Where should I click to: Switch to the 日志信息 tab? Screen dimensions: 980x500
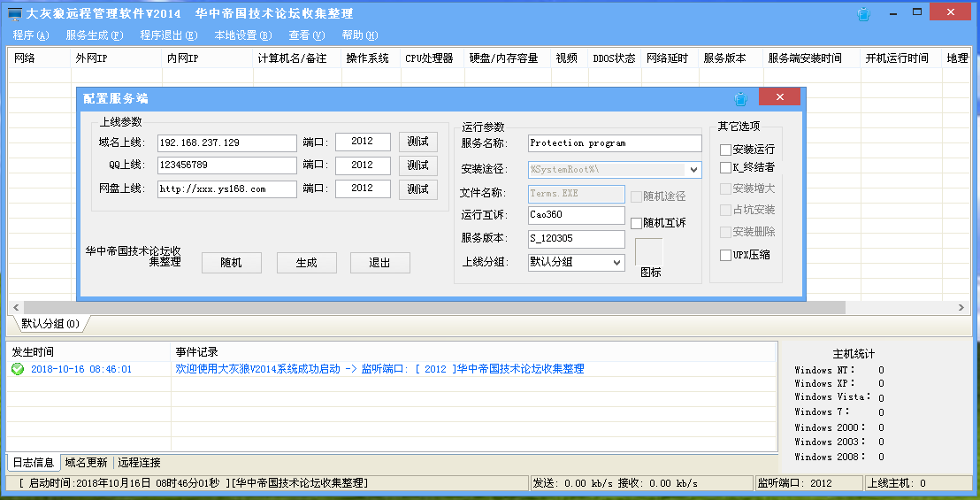(34, 463)
